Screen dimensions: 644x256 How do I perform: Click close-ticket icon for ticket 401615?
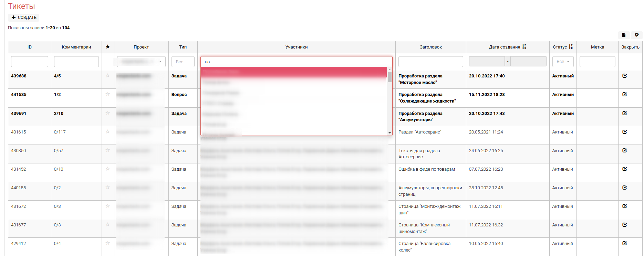624,132
